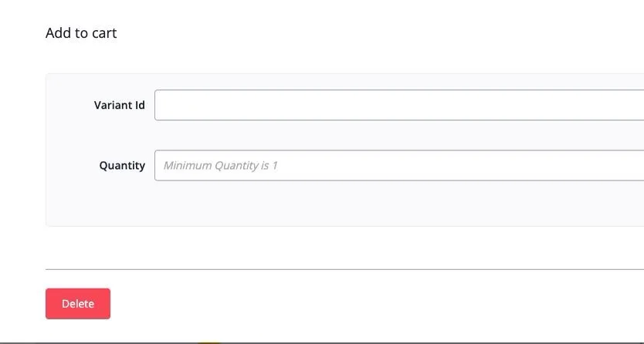Select the field for entering item quantity
This screenshot has width=644, height=344.
398,165
